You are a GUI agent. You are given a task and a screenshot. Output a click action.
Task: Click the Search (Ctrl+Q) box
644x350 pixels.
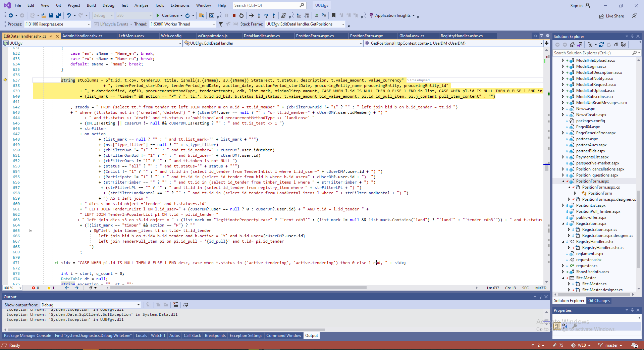[269, 5]
